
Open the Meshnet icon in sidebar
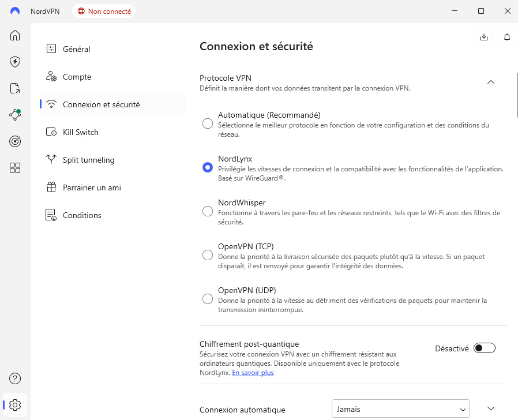tap(15, 115)
